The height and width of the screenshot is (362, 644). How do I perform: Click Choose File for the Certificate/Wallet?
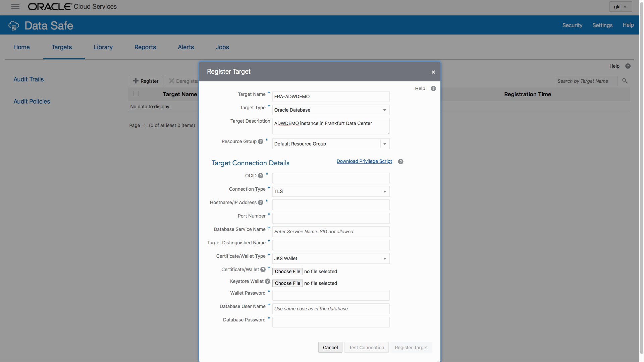coord(287,271)
